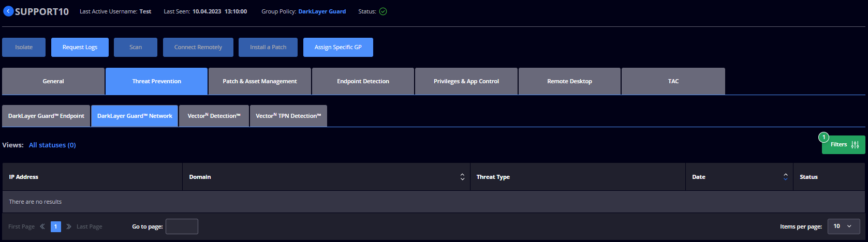Click Request Logs button
Image resolution: width=868 pixels, height=242 pixels.
point(80,47)
